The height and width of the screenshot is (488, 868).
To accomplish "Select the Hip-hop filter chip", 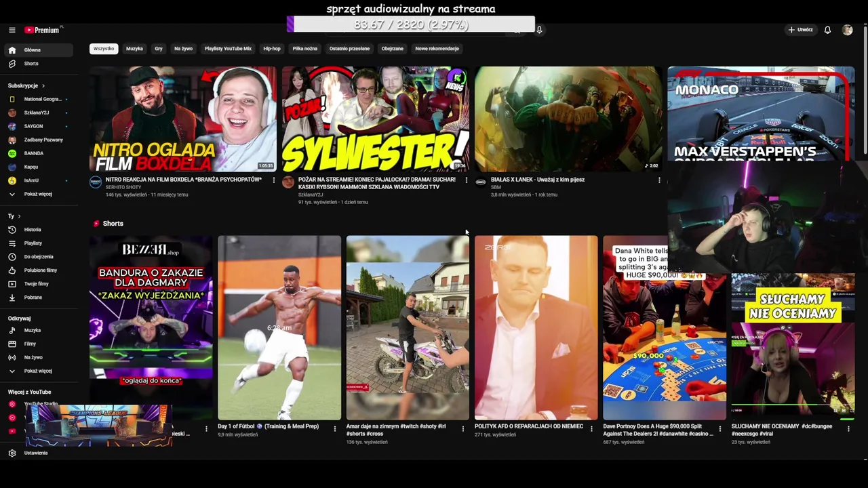I will coord(272,49).
